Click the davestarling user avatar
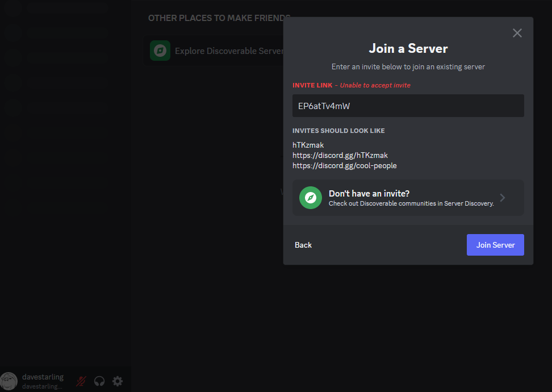Screen dimensions: 552x392 tap(9, 381)
